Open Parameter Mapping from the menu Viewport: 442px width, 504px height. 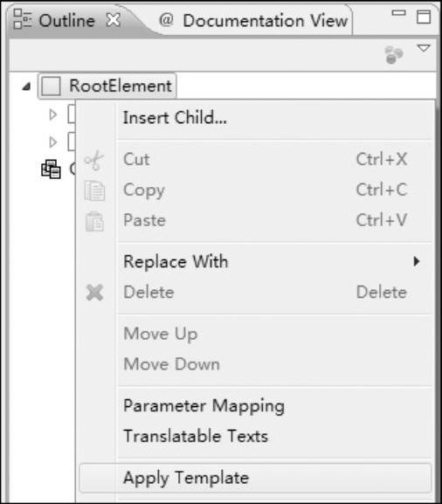(x=204, y=406)
